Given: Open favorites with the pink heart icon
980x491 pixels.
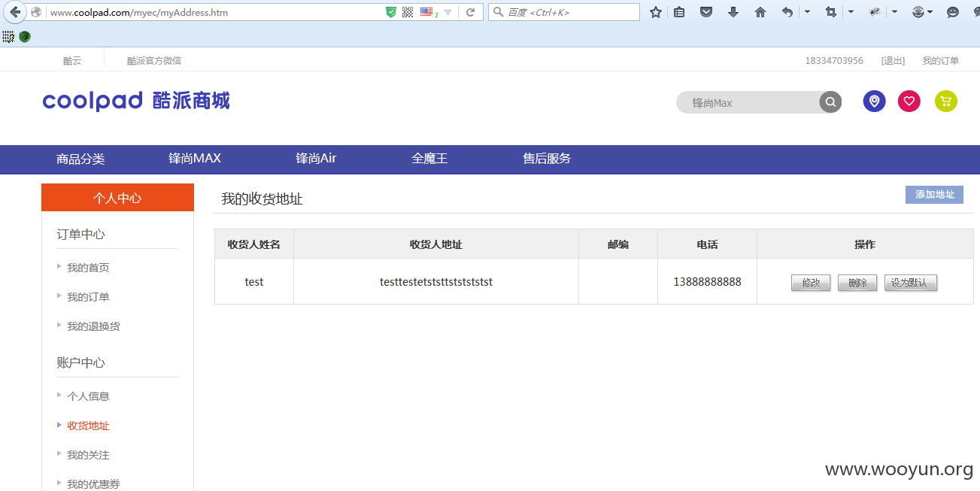Looking at the screenshot, I should point(909,101).
